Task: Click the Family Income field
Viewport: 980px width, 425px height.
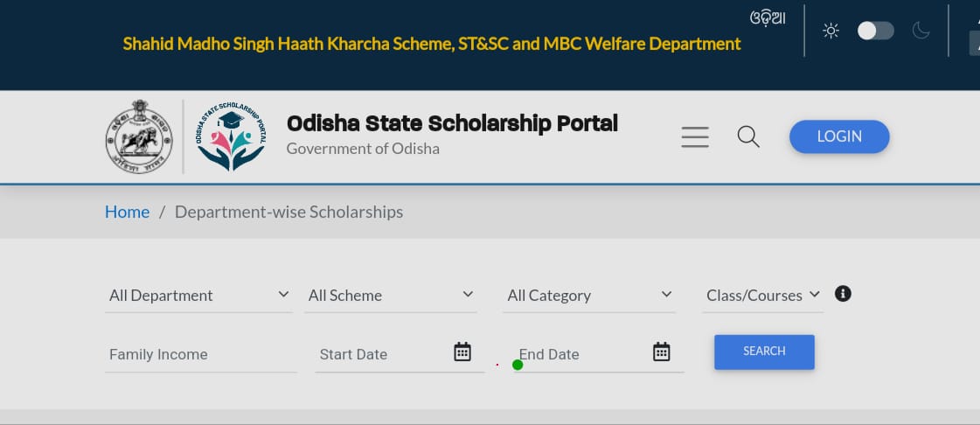Action: coord(200,354)
